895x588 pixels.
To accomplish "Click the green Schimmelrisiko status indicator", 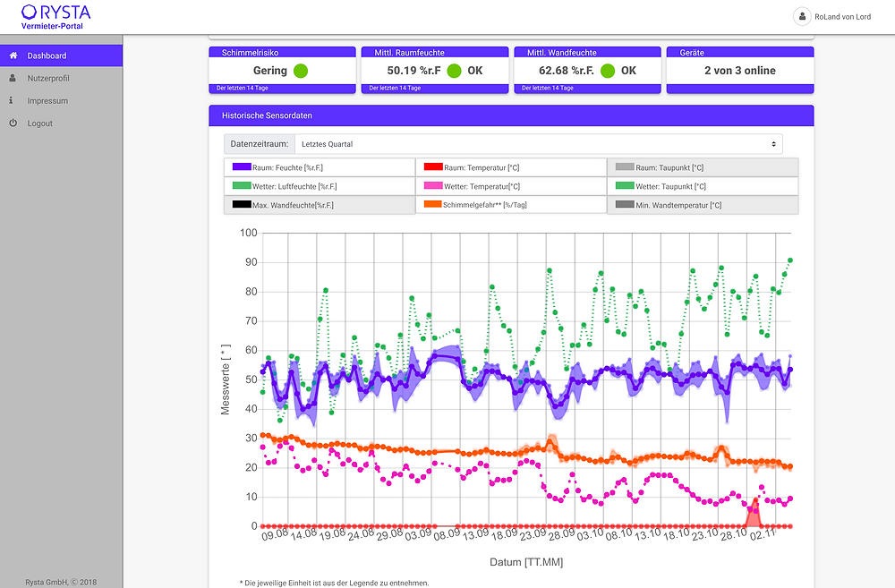I will (x=300, y=71).
